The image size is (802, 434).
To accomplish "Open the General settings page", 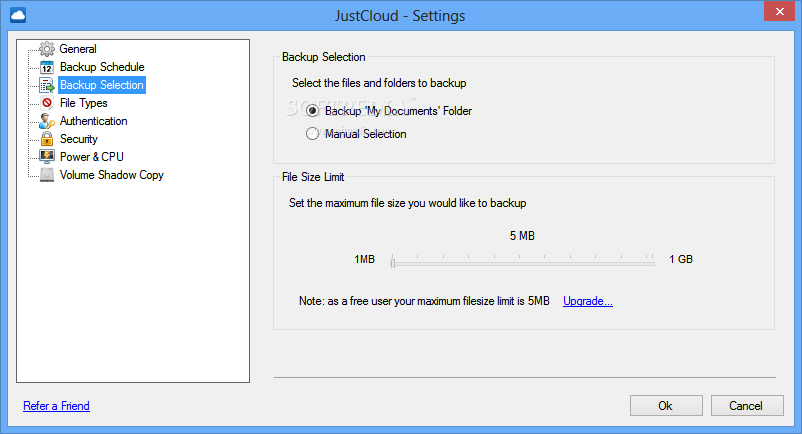I will [x=78, y=49].
